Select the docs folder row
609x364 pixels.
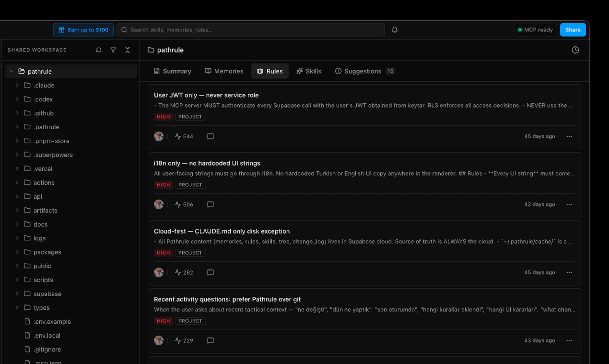(71, 224)
